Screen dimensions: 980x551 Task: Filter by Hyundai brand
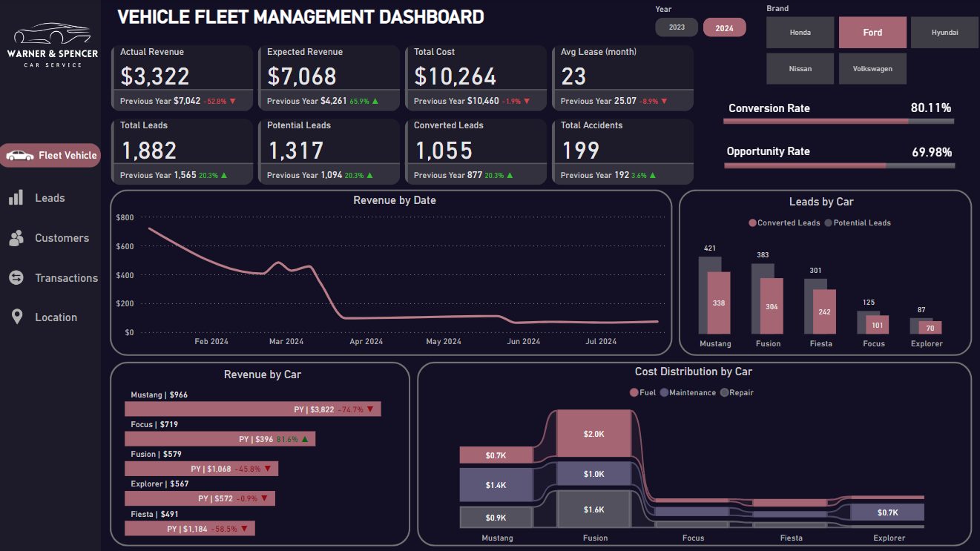coord(944,33)
